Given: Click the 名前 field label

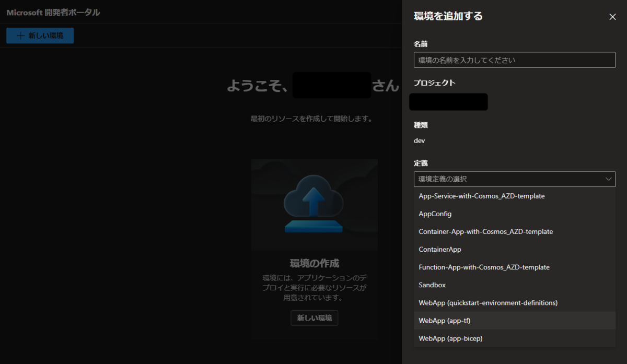Looking at the screenshot, I should point(421,44).
